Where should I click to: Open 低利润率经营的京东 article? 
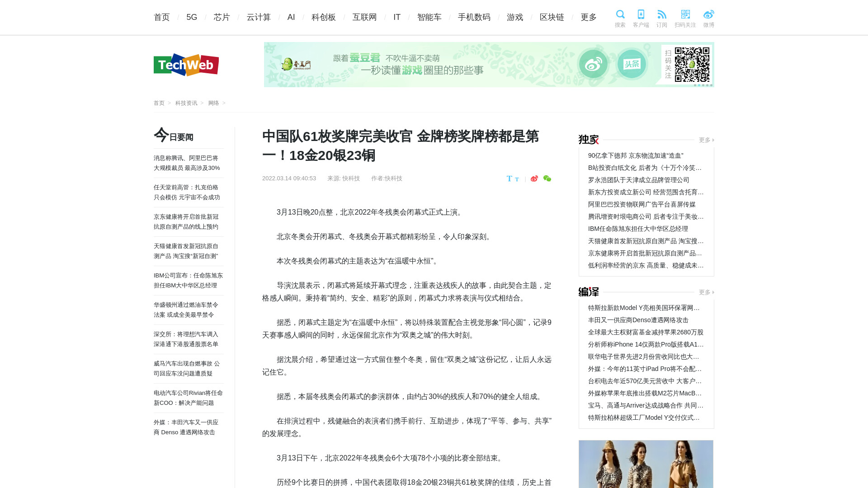646,265
